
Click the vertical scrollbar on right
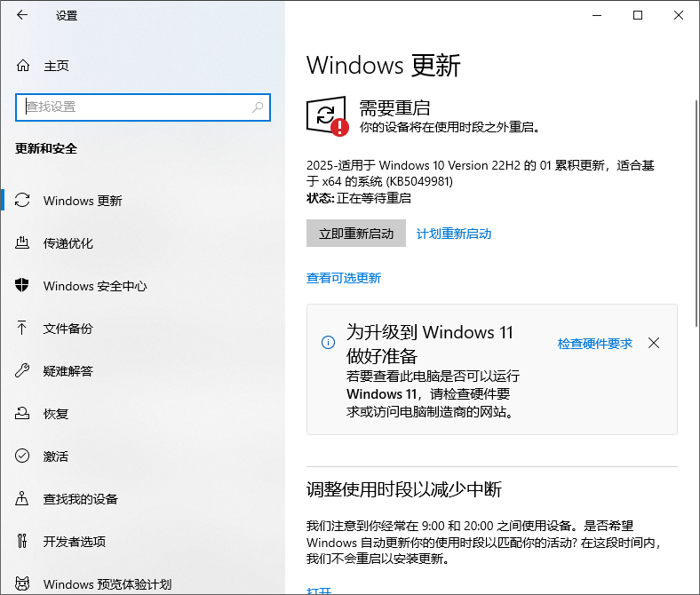tap(696, 214)
